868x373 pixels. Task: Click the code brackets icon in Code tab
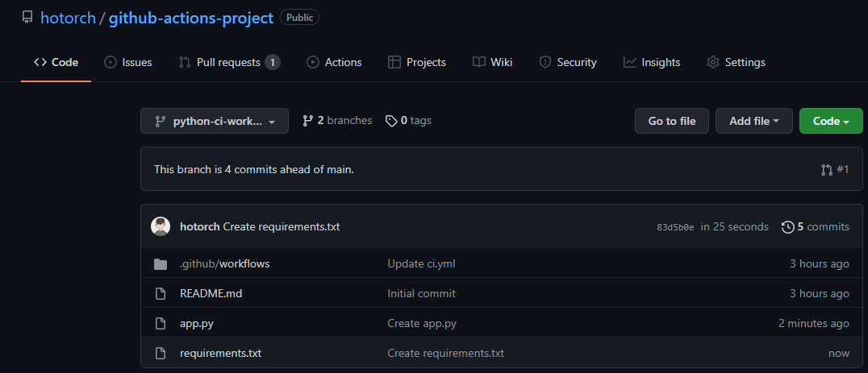click(x=40, y=63)
